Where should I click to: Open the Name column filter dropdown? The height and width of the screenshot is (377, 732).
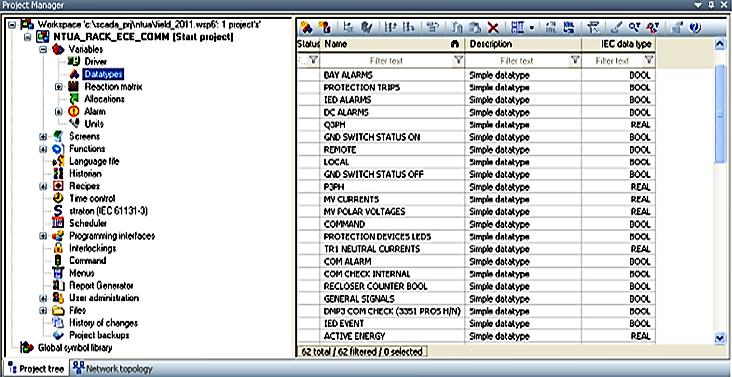[458, 60]
